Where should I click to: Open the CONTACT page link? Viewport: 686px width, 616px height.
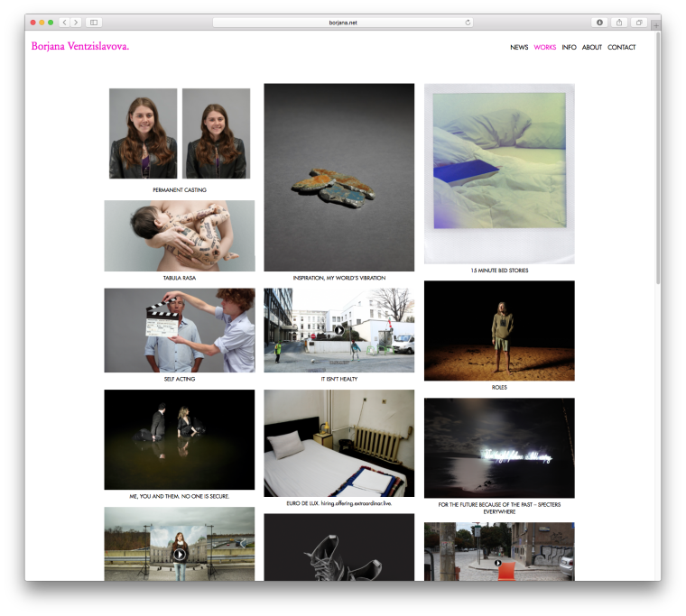click(x=621, y=48)
